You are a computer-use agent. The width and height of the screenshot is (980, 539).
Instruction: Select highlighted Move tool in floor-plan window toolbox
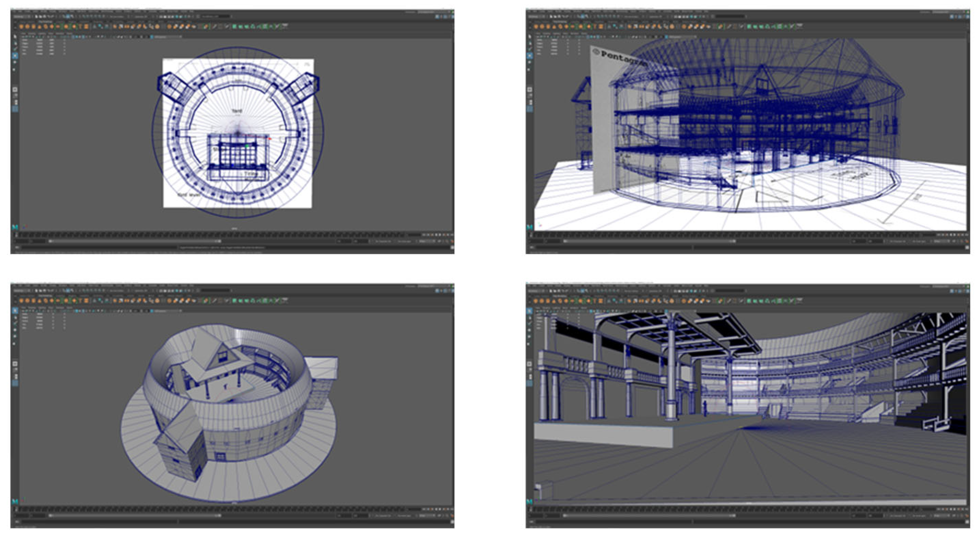[15, 56]
